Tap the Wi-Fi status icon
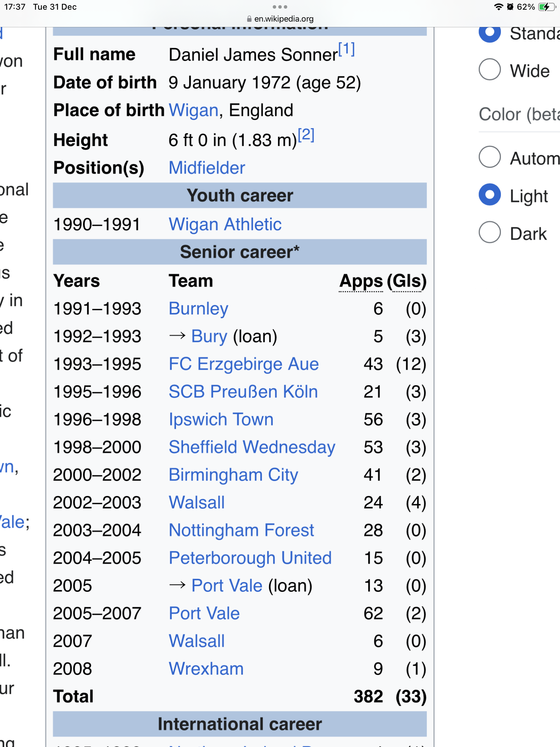The height and width of the screenshot is (747, 560). [498, 7]
